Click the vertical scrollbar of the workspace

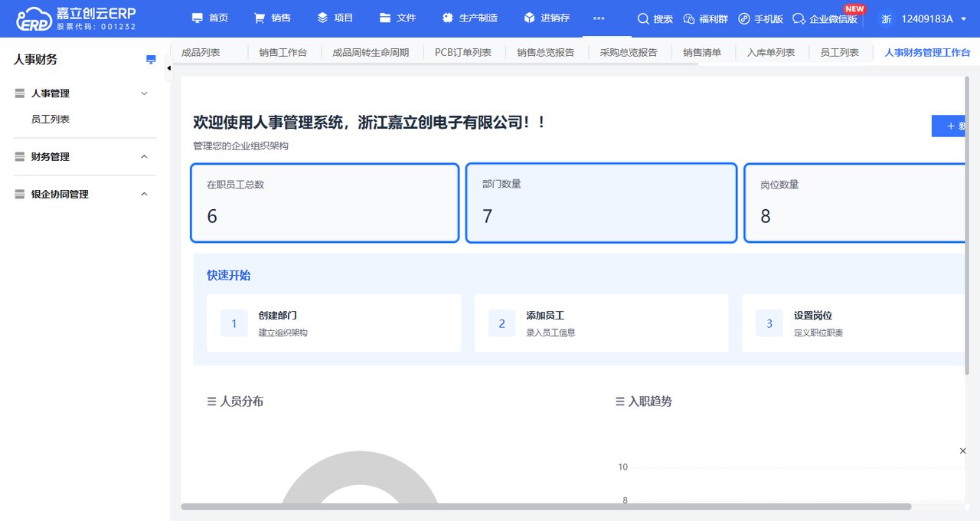(x=968, y=226)
